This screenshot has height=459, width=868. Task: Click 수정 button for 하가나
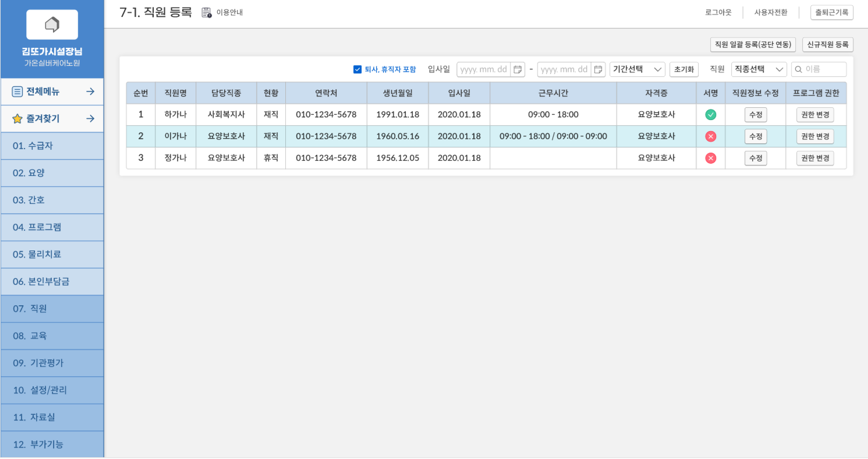point(756,115)
